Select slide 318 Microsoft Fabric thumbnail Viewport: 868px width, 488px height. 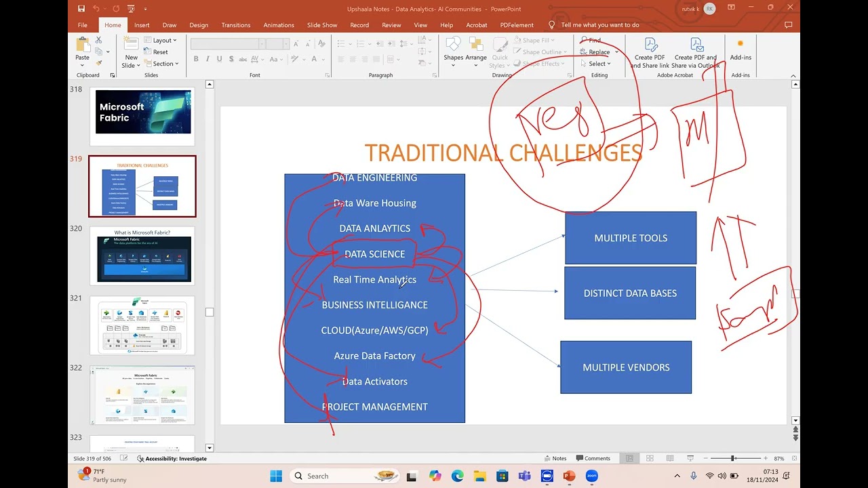142,115
